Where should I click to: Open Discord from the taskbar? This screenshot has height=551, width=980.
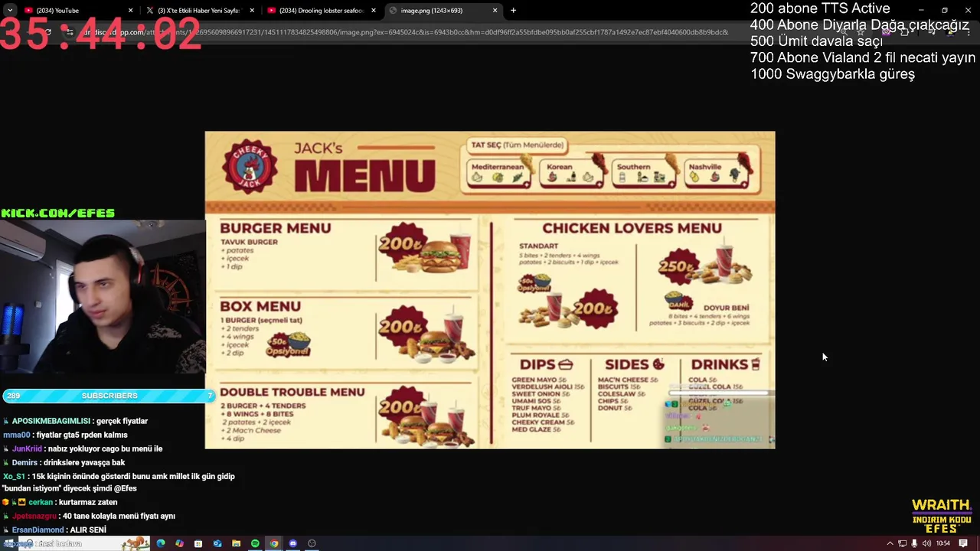coord(292,543)
